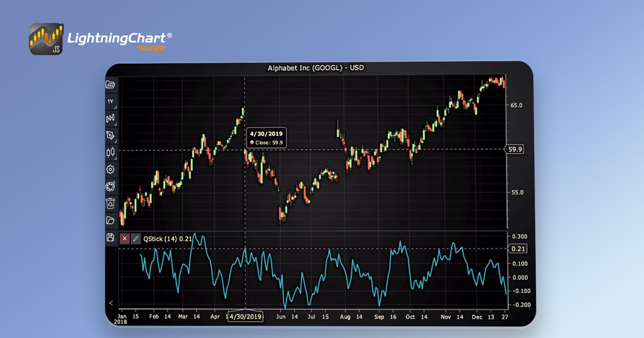Click the 0.300 QStick axis label
This screenshot has height=338, width=644.
point(520,236)
